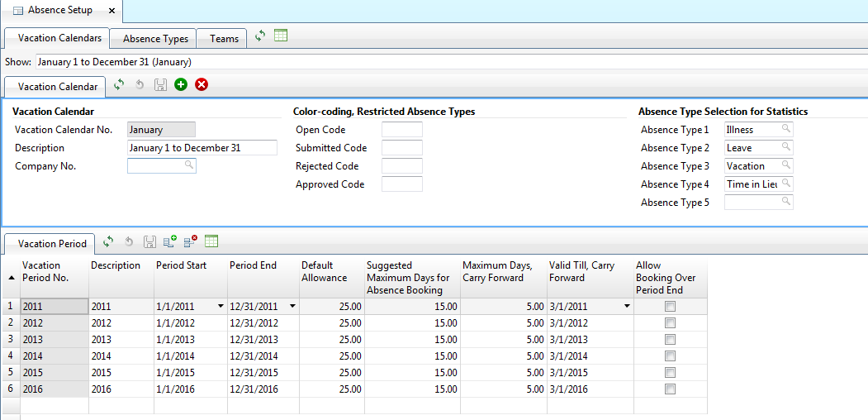Expand the Period End date picker in row 1
The height and width of the screenshot is (420, 868).
pos(292,307)
